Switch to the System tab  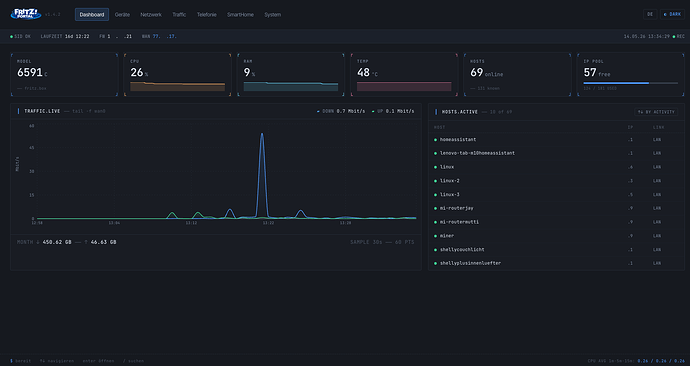point(272,15)
